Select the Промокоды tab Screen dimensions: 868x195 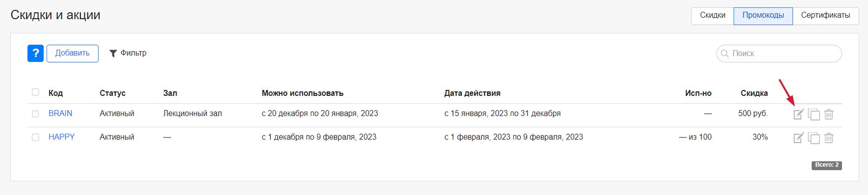coord(763,16)
